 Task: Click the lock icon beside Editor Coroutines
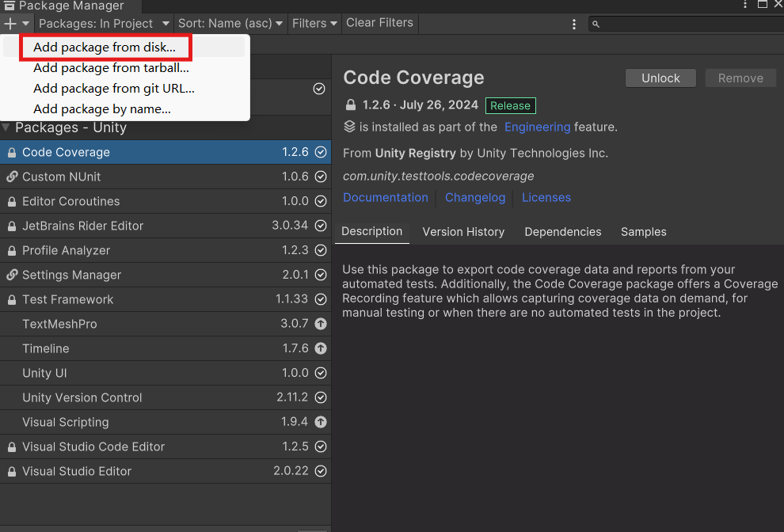[12, 202]
